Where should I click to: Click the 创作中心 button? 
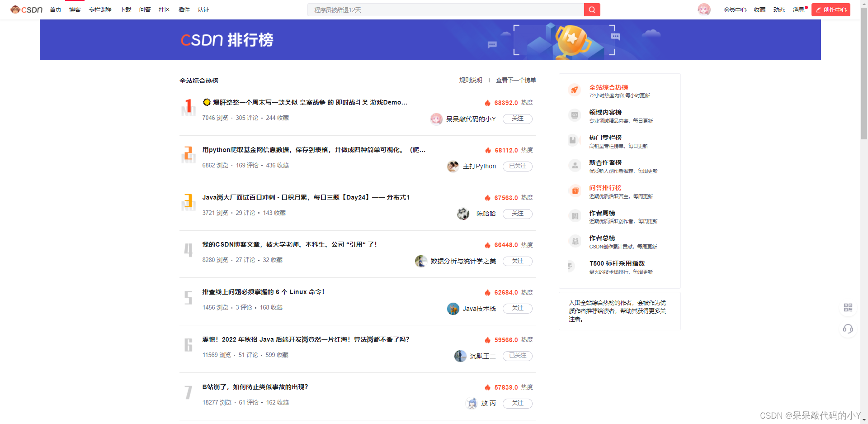(x=831, y=10)
